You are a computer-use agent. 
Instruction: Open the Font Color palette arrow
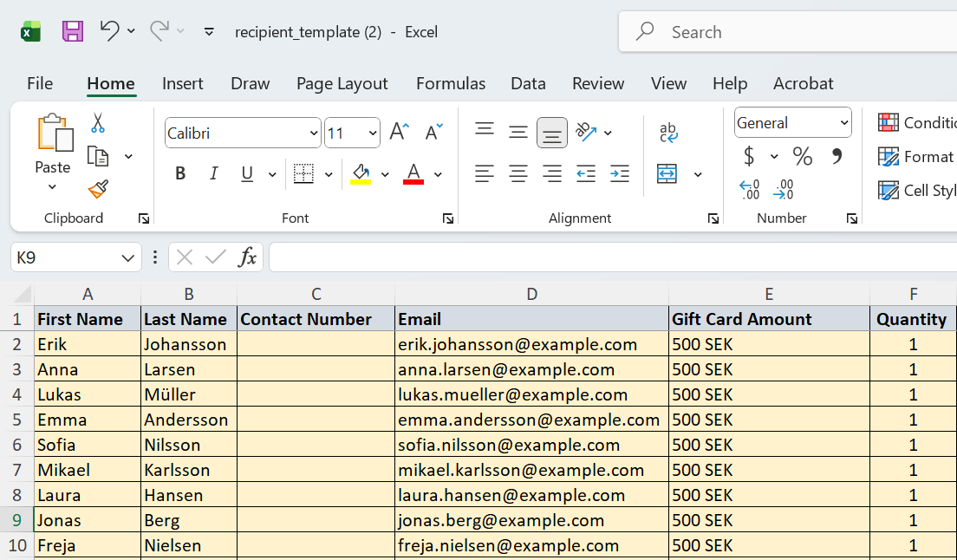click(439, 174)
